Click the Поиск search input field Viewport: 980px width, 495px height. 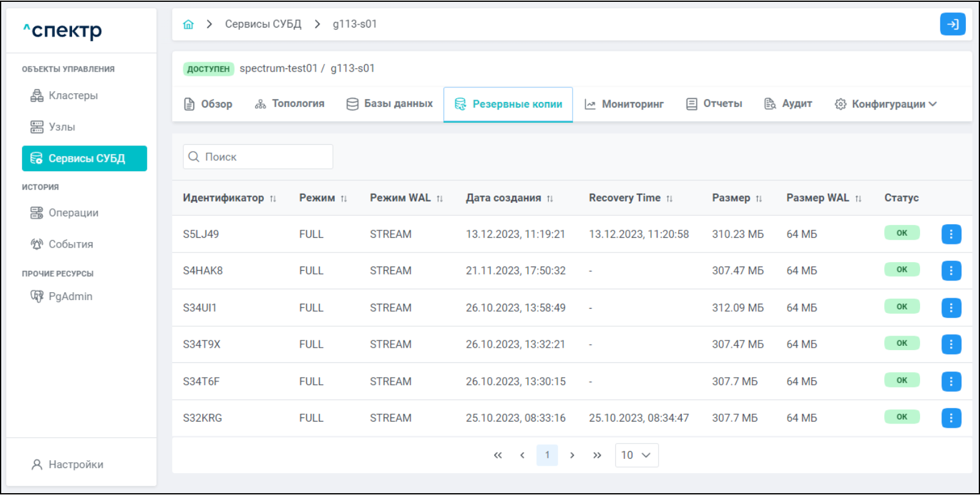click(x=258, y=157)
